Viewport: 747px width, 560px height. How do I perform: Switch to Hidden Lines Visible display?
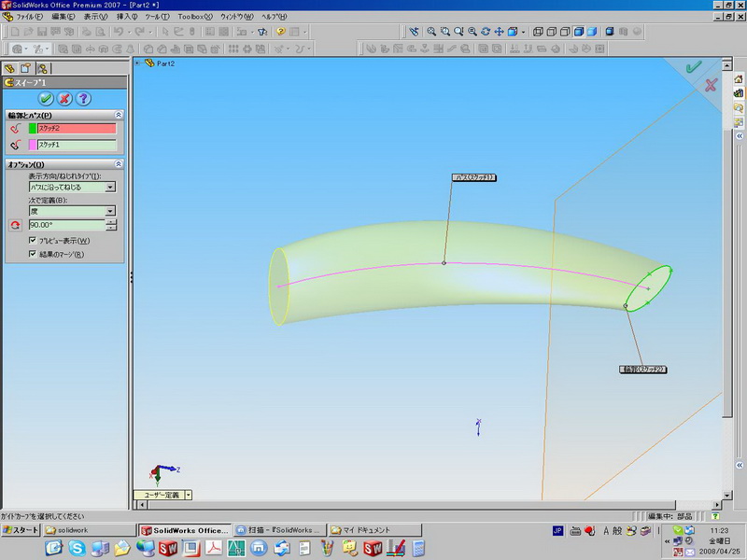tap(551, 32)
